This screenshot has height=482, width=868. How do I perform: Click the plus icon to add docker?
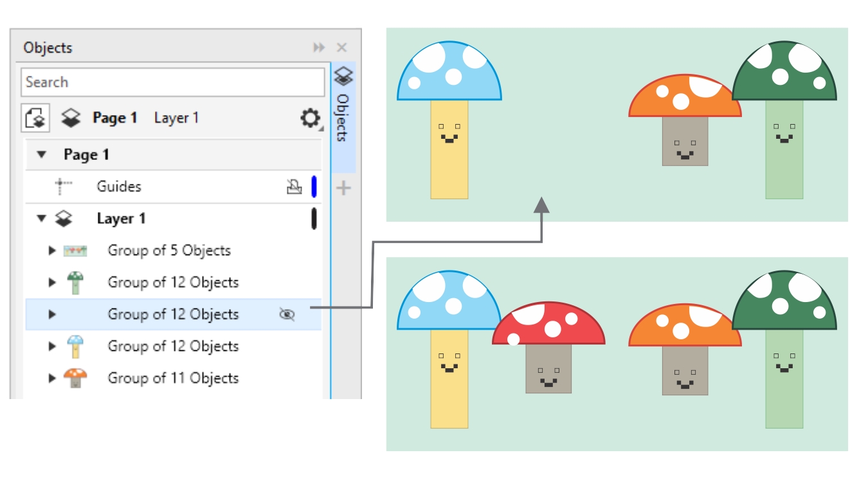coord(344,188)
